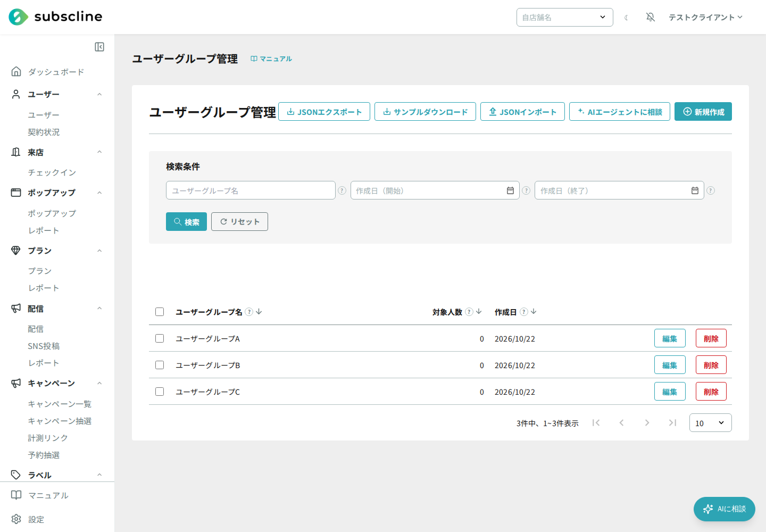Open キャンペーン一覧 in the sidebar

[60, 404]
